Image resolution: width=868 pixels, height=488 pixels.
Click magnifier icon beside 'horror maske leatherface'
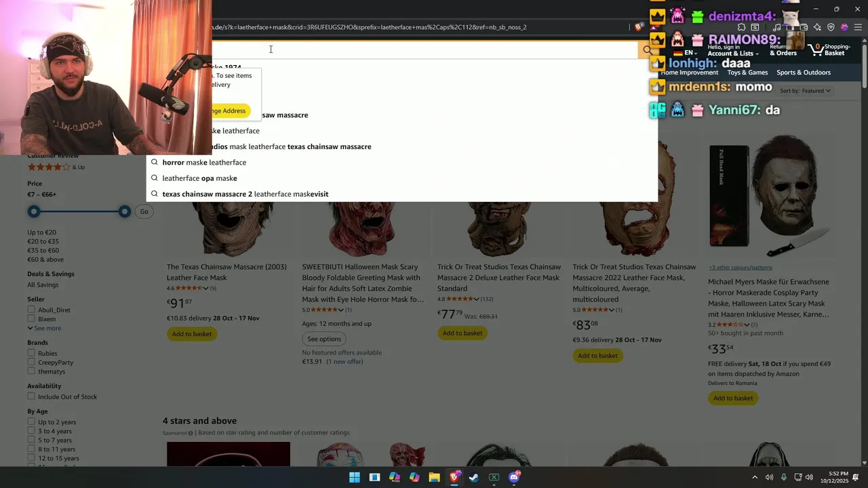point(155,162)
